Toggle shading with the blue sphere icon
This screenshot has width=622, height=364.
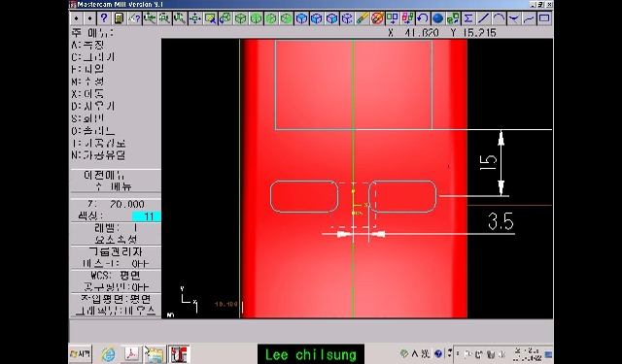pos(437,18)
